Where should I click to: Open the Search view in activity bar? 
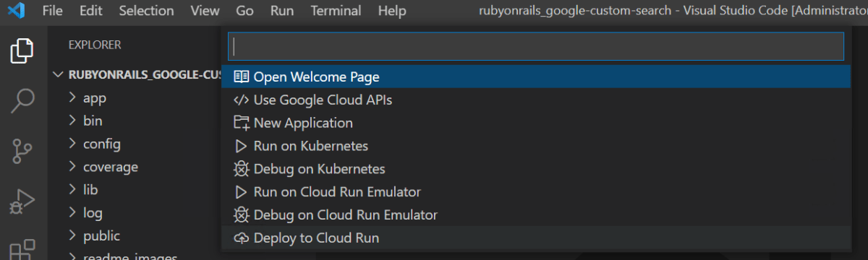(22, 101)
